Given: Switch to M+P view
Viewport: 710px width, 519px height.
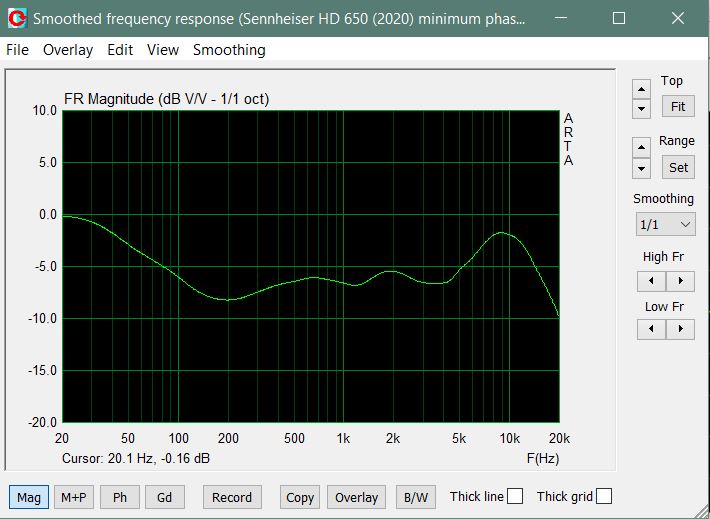Looking at the screenshot, I should (74, 497).
